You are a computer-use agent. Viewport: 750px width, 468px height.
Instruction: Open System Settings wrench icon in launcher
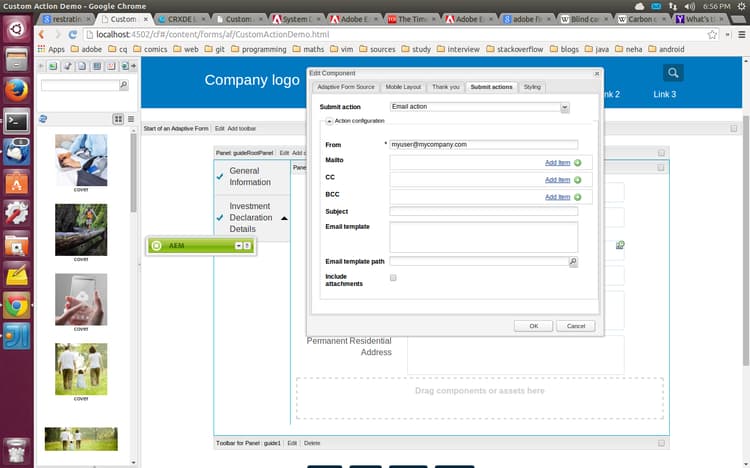(17, 213)
